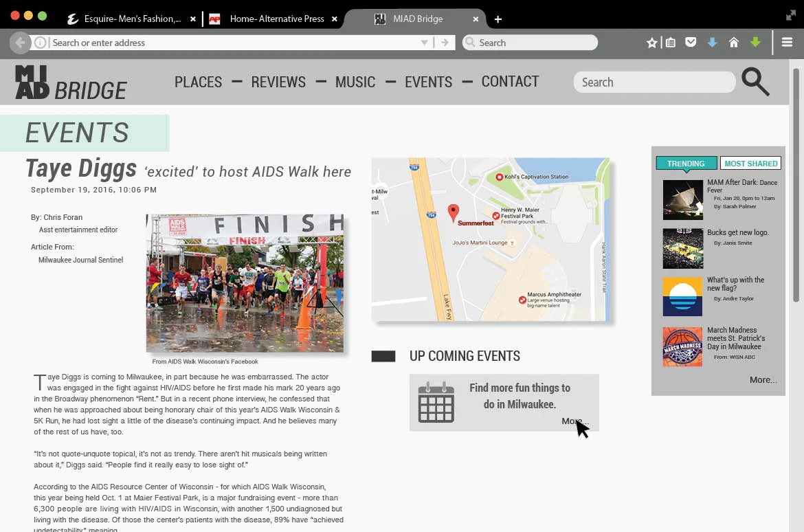Screen dimensions: 804x532
Task: Click the Pocket save icon
Action: [x=691, y=42]
